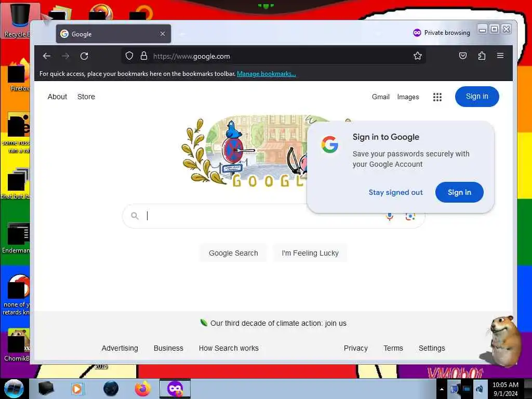Click the top-right Sign in button
The height and width of the screenshot is (399, 532).
[477, 96]
